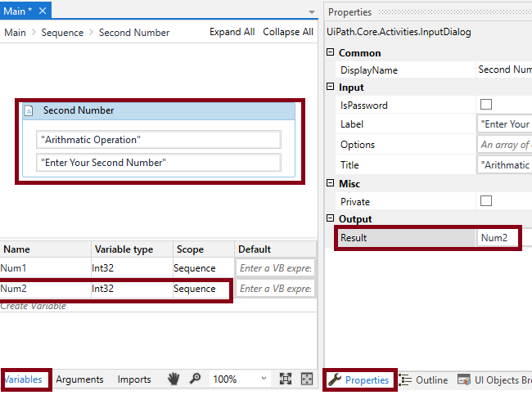Click the Result property label

pyautogui.click(x=354, y=238)
